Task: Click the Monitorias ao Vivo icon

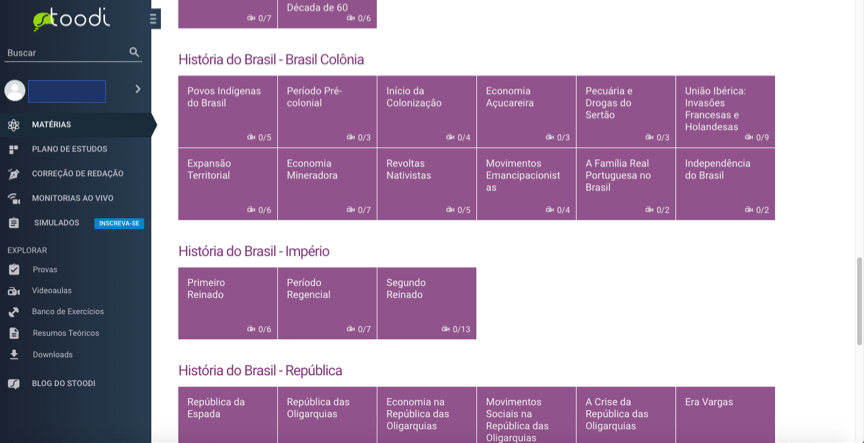Action: click(x=13, y=198)
